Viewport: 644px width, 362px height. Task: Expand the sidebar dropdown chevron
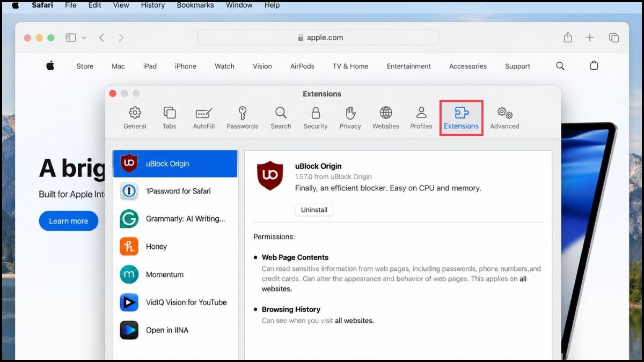click(84, 38)
